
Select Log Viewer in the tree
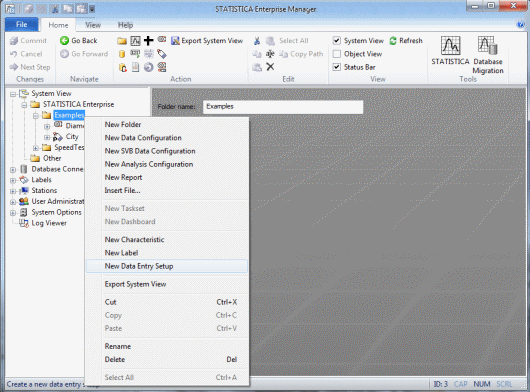[49, 223]
